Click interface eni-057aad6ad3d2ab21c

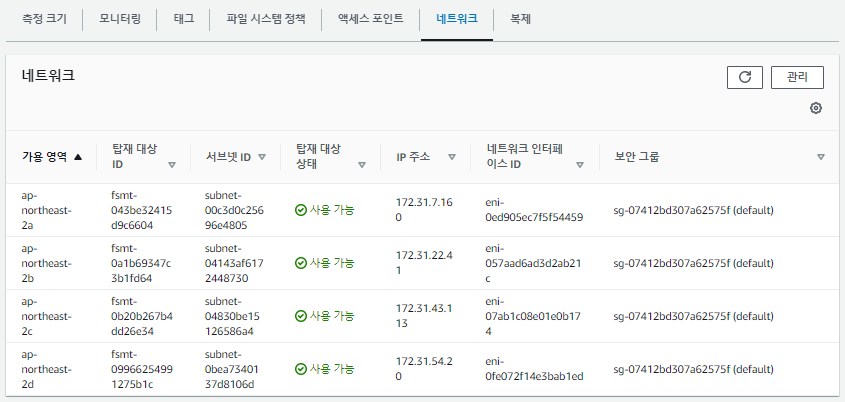[534, 263]
